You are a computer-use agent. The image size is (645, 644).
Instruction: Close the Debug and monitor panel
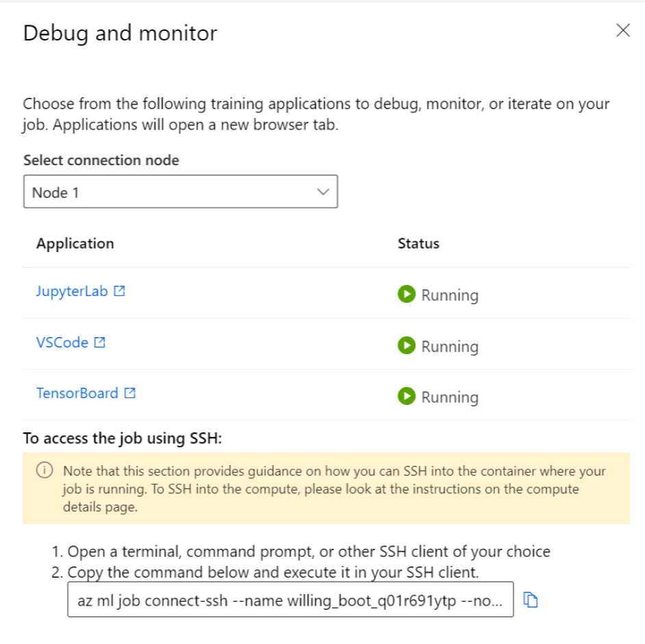point(622,30)
